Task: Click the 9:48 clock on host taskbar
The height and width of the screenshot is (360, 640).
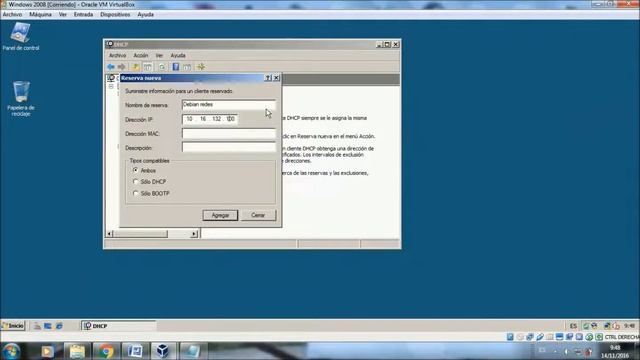Action: tap(615, 348)
